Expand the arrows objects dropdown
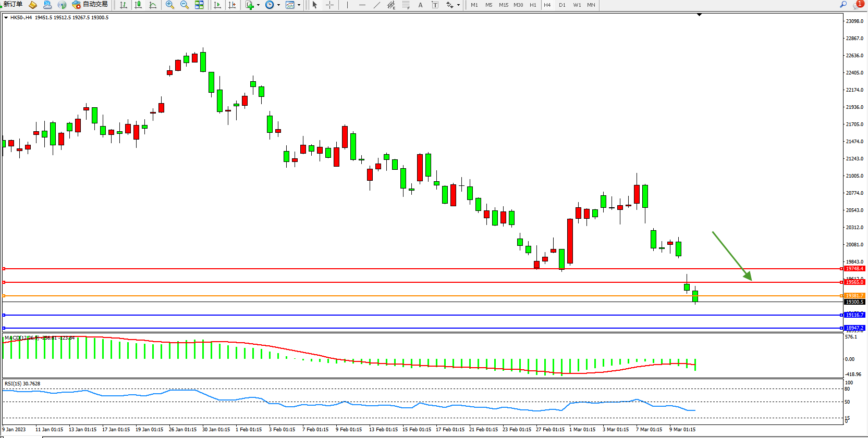This screenshot has width=868, height=438. (x=458, y=5)
